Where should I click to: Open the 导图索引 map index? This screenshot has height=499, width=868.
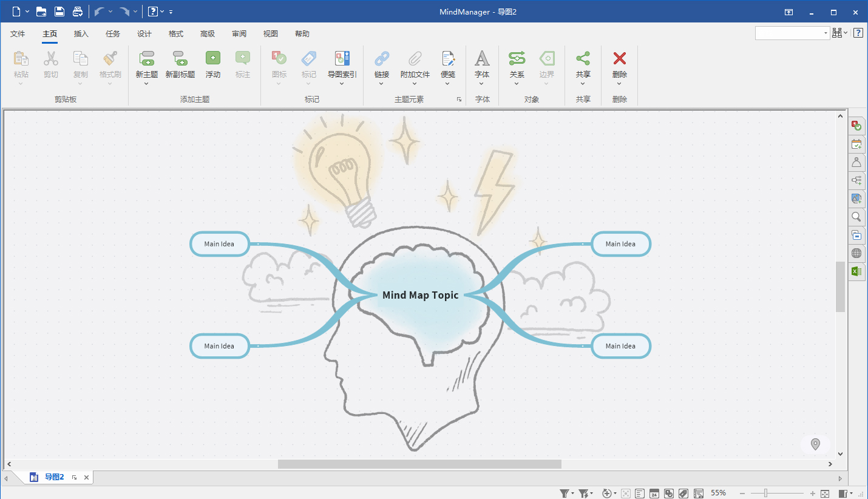(x=341, y=64)
